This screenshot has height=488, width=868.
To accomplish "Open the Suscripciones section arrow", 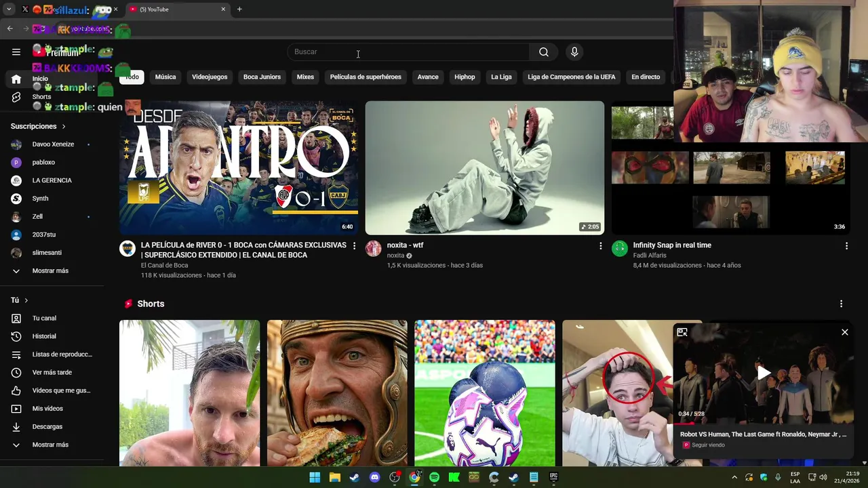I will coord(64,127).
